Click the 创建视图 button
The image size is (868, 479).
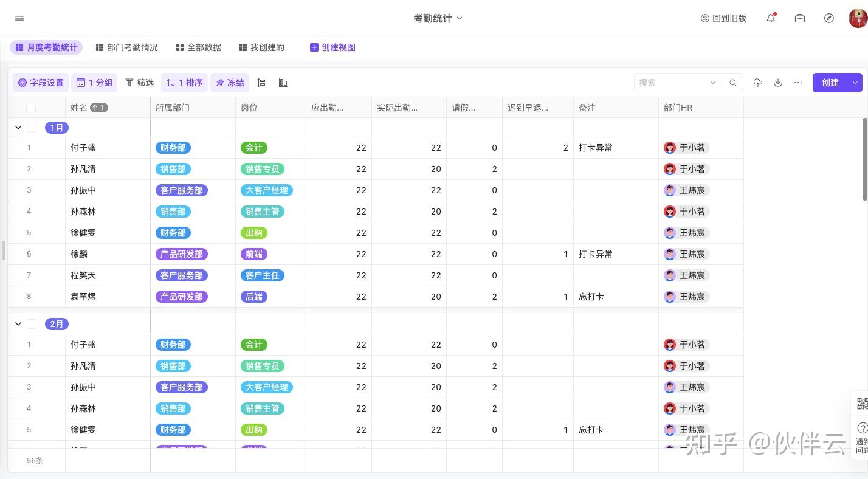332,47
